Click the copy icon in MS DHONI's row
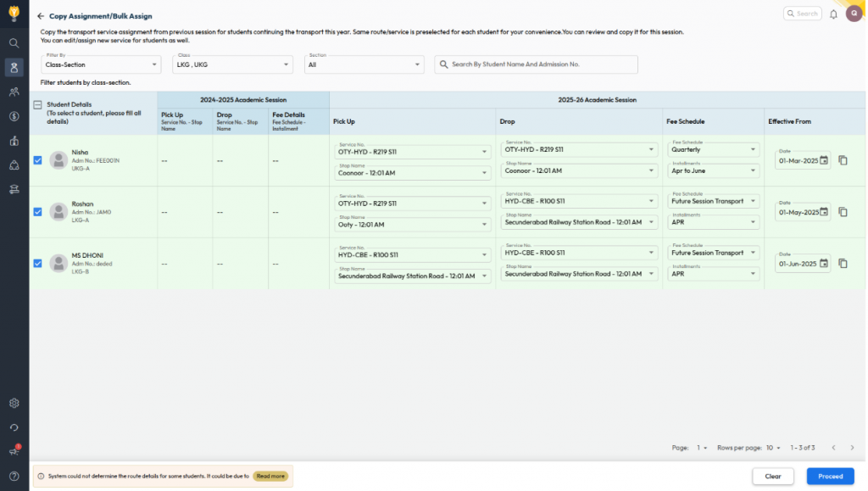 [843, 264]
